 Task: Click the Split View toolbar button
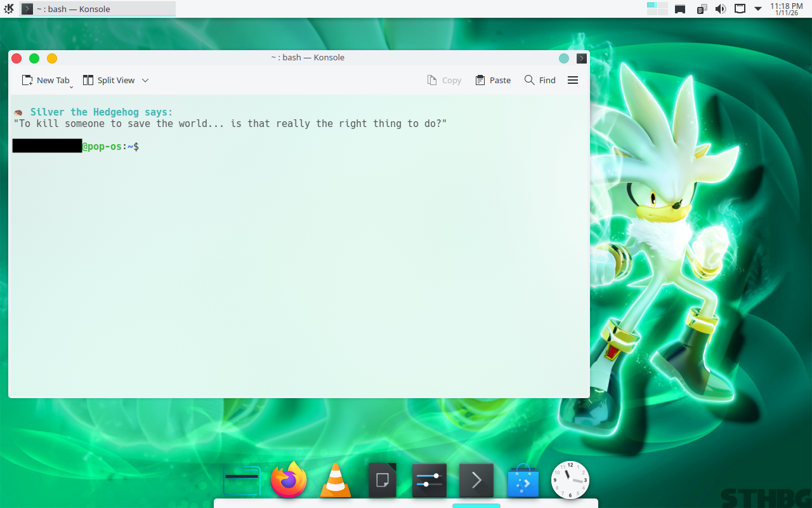(109, 80)
